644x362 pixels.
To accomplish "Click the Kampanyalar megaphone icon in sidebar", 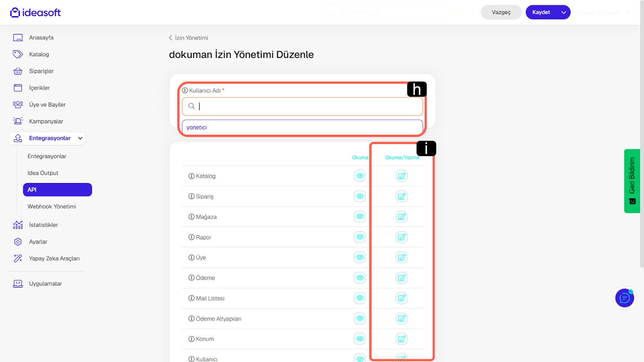I will 18,121.
